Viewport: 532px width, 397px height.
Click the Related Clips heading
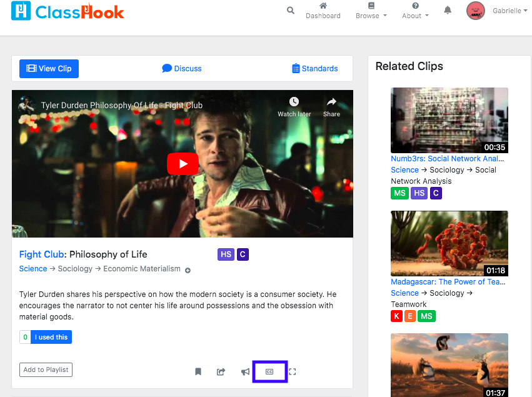point(409,66)
